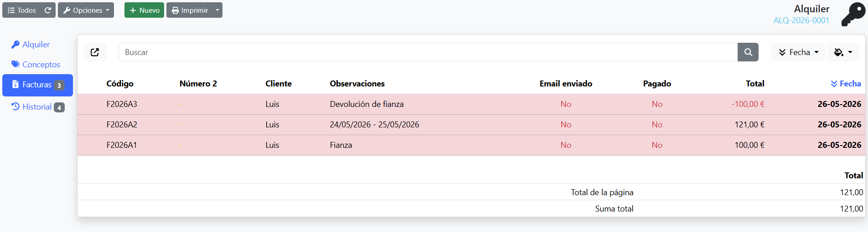Open the ALQ-2026-0001 link
Viewport: 868px width, 232px height.
click(801, 20)
